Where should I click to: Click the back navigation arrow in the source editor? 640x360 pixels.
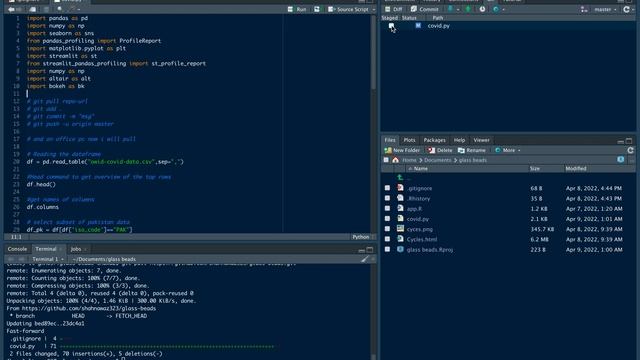point(11,9)
